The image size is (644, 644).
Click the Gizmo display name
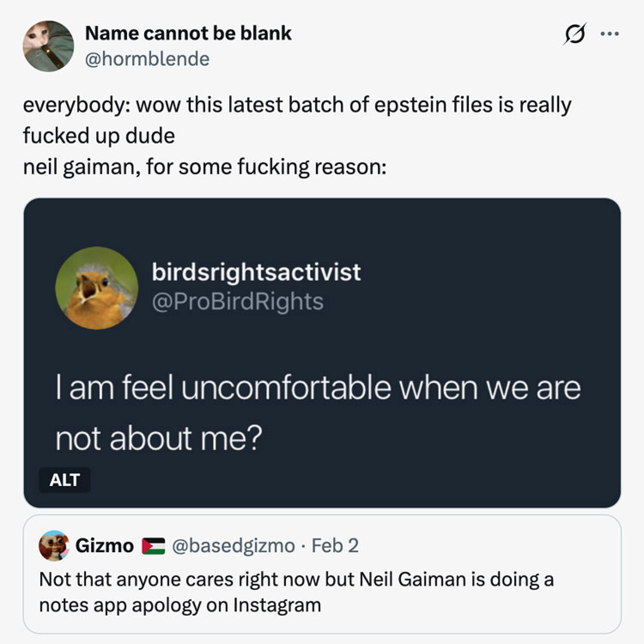click(x=104, y=546)
